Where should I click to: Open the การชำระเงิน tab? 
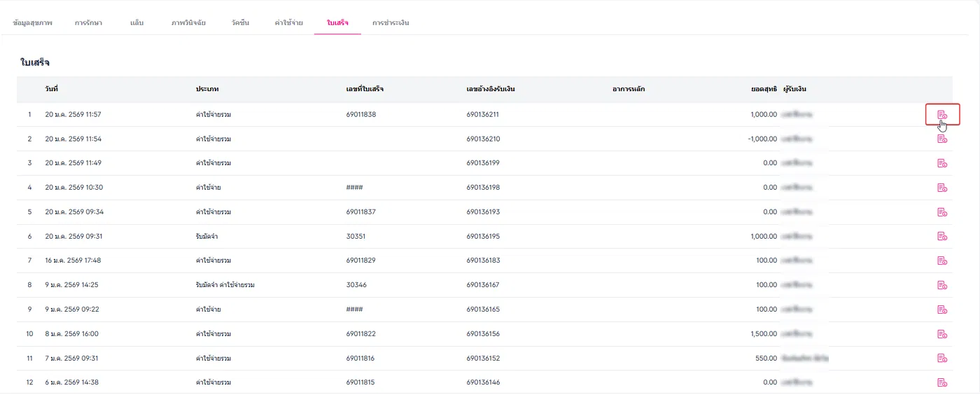pyautogui.click(x=391, y=23)
